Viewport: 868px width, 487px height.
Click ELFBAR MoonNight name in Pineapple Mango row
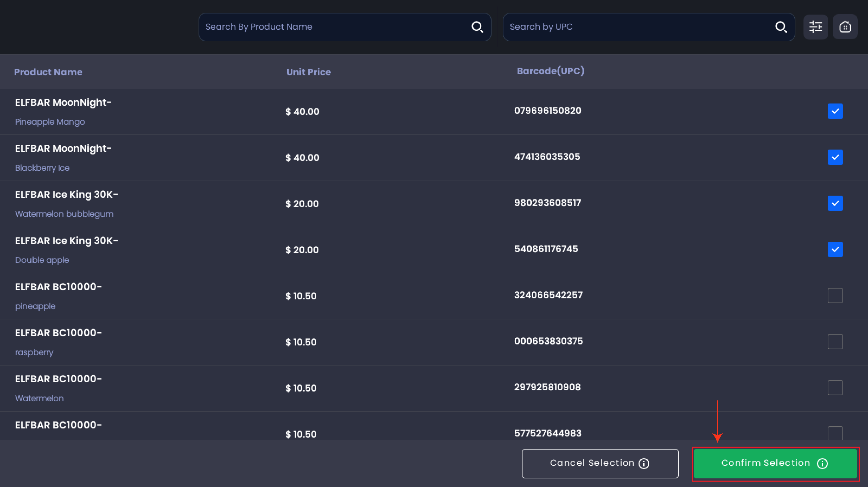pos(63,102)
